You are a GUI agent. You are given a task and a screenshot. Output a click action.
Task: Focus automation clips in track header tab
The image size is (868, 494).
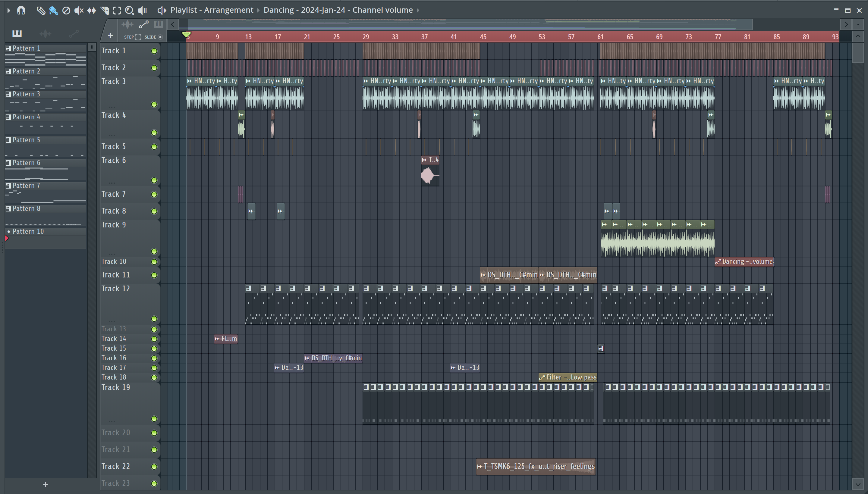click(143, 24)
